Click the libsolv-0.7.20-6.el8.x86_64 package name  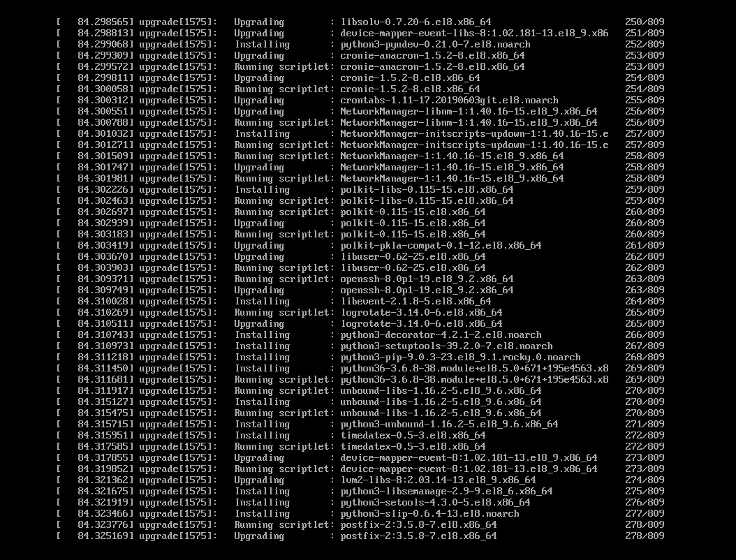tap(416, 22)
